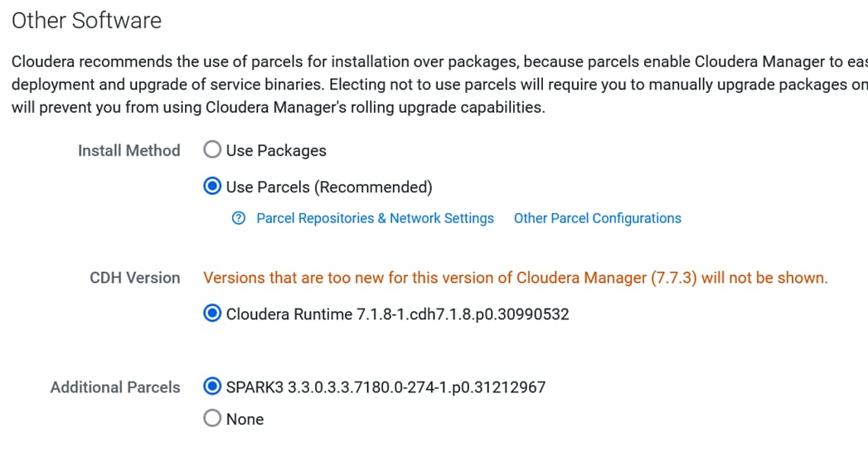Select the None radio button for Additional Parcels
The width and height of the screenshot is (868, 462).
pyautogui.click(x=212, y=418)
